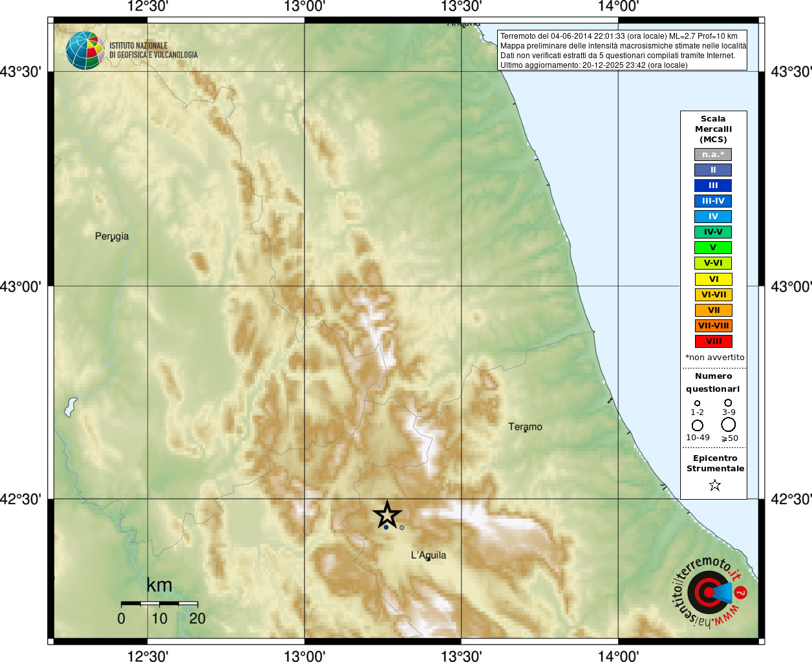This screenshot has width=812, height=662.
Task: Click the 'ISTITUTO NAZIONALE DI GEOFISICA' text
Action: click(x=153, y=50)
